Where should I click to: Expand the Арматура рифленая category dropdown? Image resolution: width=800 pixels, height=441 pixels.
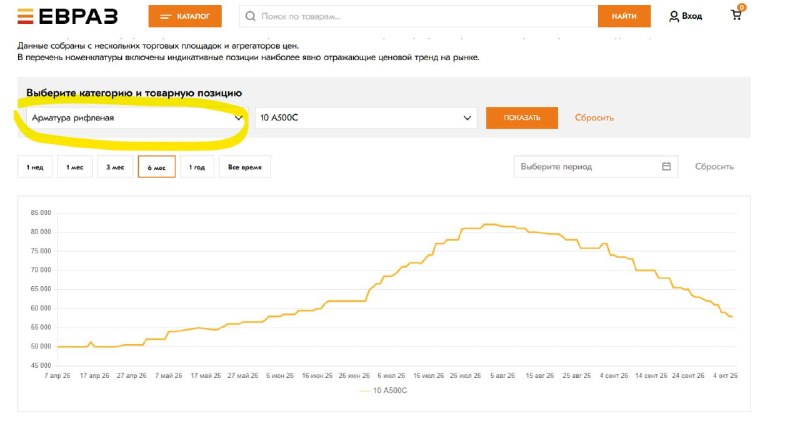point(136,118)
